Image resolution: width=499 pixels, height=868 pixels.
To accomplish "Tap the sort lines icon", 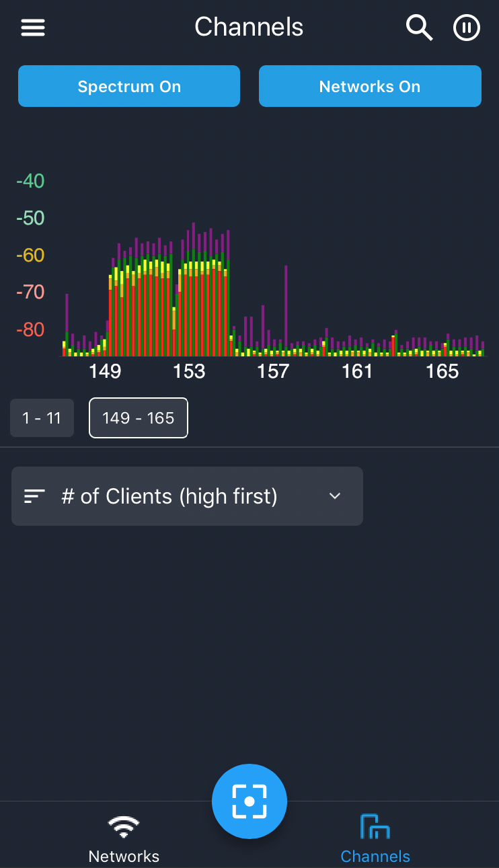I will tap(34, 496).
